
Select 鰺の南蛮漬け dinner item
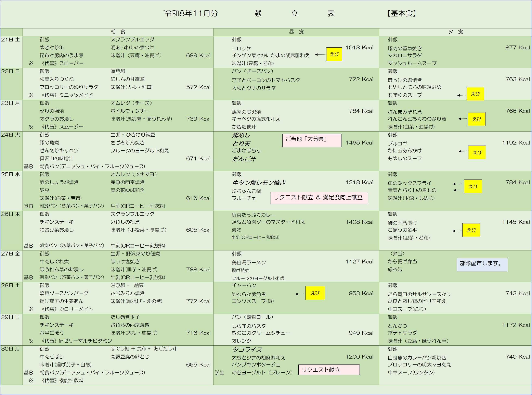click(403, 223)
